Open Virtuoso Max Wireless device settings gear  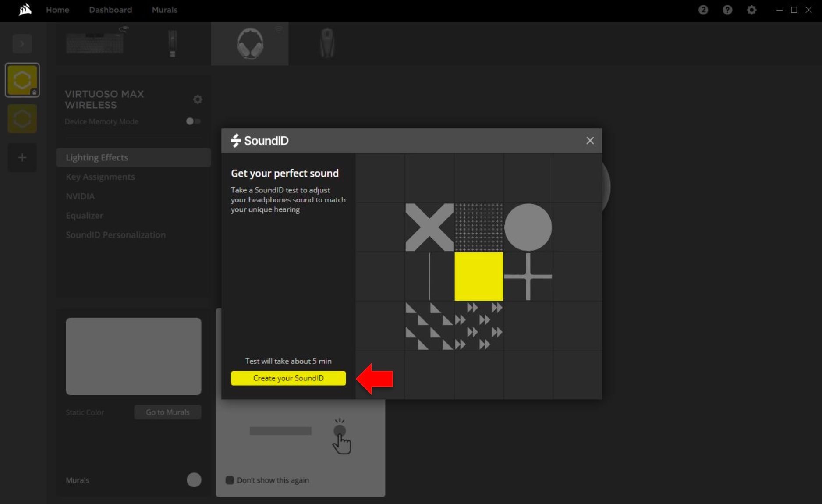198,99
